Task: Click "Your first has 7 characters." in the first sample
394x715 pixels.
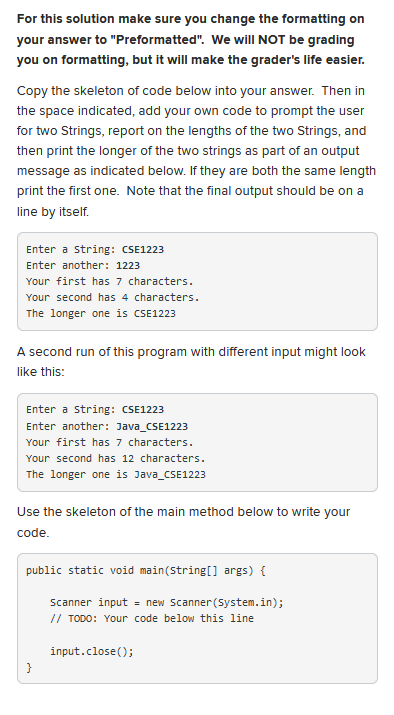Action: pos(110,281)
